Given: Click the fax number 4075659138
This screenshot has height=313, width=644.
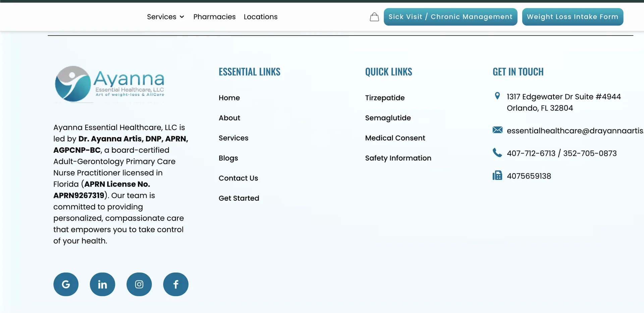Looking at the screenshot, I should pyautogui.click(x=529, y=176).
